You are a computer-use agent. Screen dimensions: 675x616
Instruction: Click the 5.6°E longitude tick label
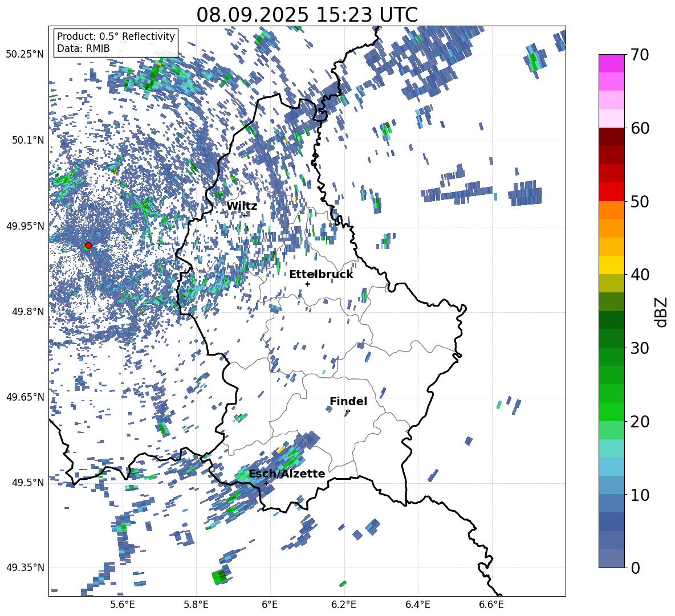pos(122,605)
